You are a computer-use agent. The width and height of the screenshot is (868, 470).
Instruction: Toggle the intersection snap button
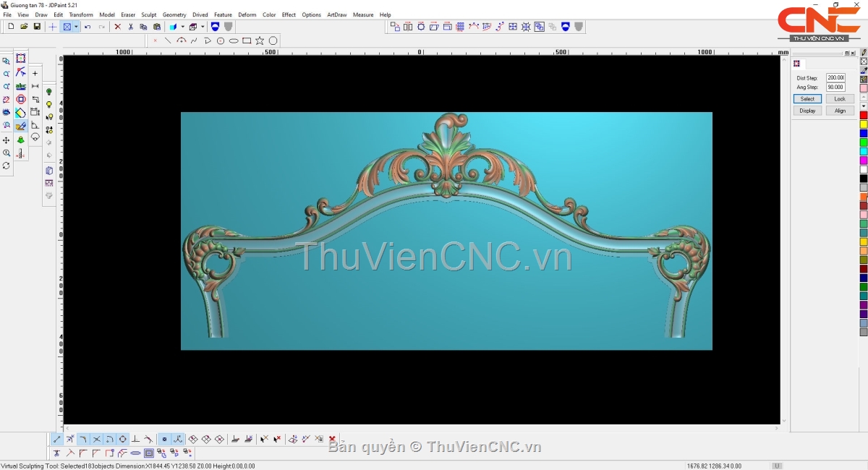point(96,439)
